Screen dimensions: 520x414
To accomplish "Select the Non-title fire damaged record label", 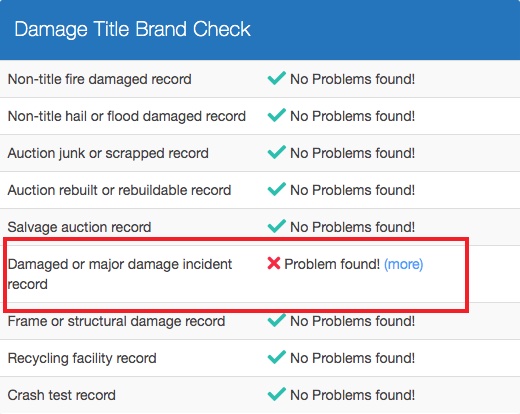I will (x=99, y=79).
